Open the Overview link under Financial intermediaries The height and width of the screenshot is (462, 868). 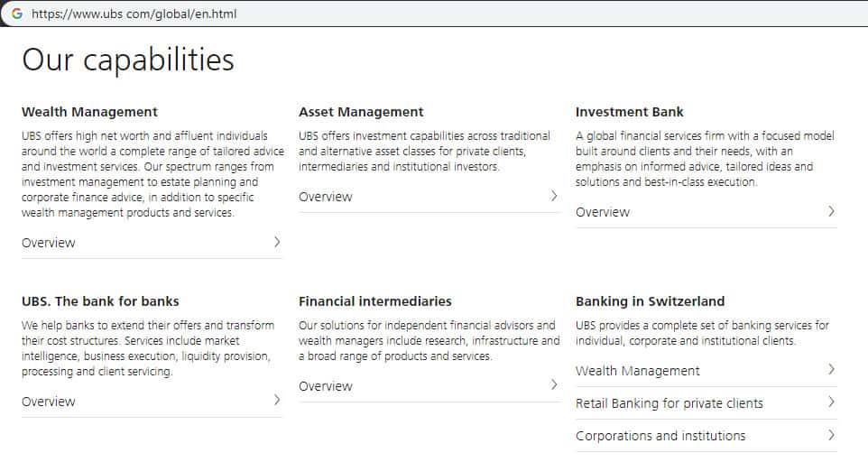pos(326,386)
